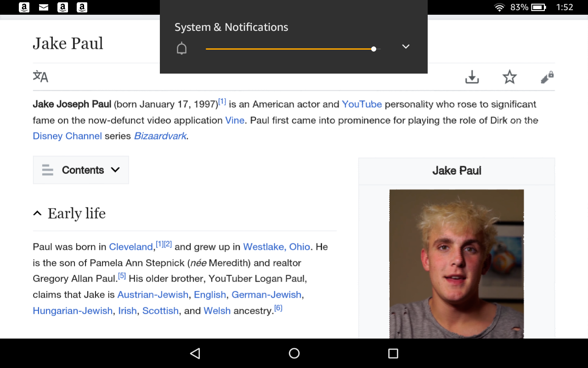Expand volume panel with the chevron
The height and width of the screenshot is (368, 588).
point(406,46)
